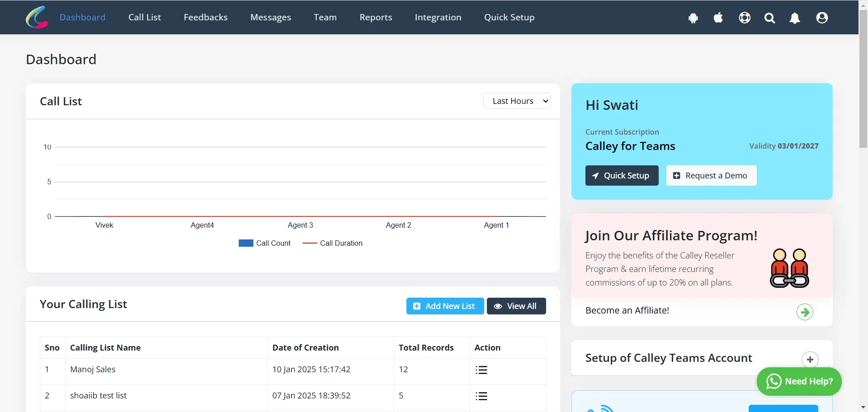868x412 pixels.
Task: Click the Date of Creation column header
Action: pyautogui.click(x=305, y=347)
